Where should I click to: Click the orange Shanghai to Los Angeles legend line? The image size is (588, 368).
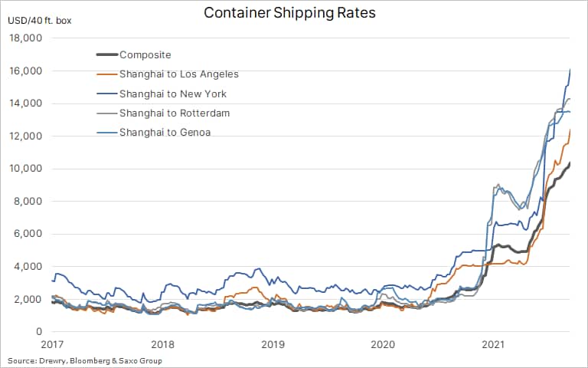[x=106, y=74]
